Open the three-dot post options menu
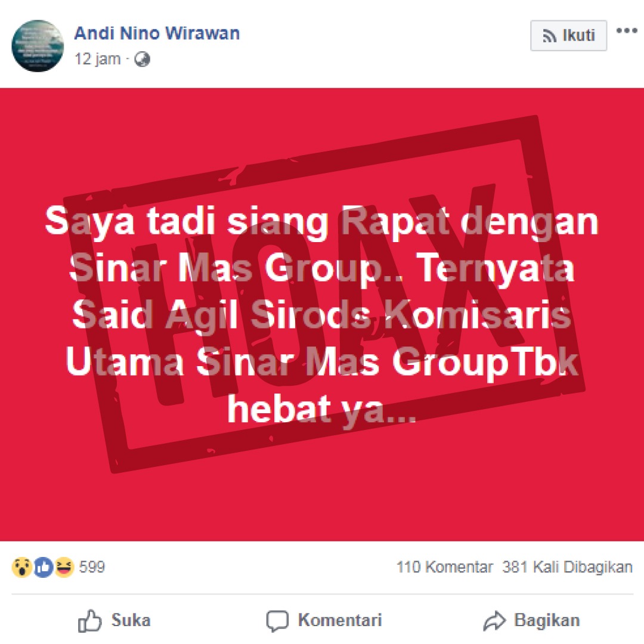 tap(627, 30)
